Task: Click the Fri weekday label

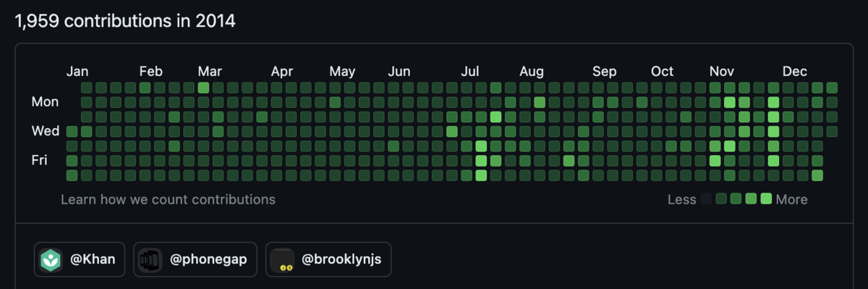Action: pos(39,160)
